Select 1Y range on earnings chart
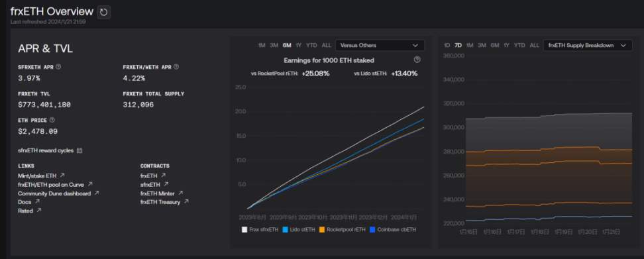Viewport: 644px width, 259px height. pos(299,45)
